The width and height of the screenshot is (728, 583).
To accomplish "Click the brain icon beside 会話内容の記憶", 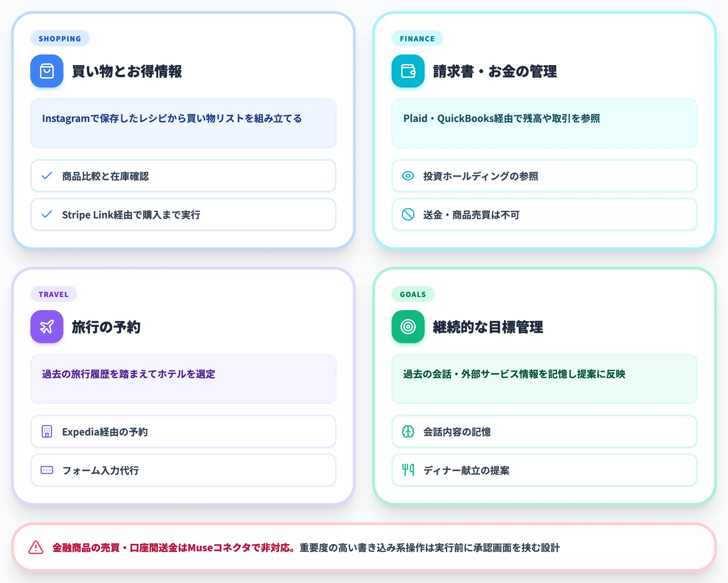I will click(x=408, y=431).
